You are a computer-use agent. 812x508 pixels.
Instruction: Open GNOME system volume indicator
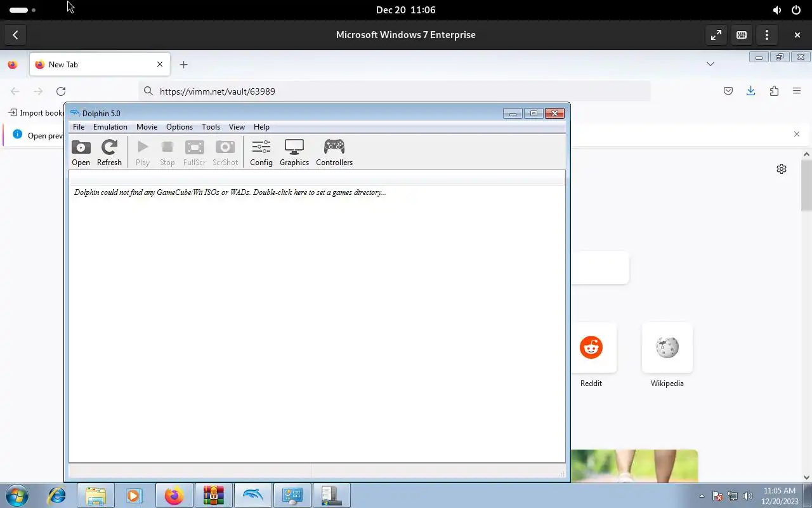(x=777, y=10)
